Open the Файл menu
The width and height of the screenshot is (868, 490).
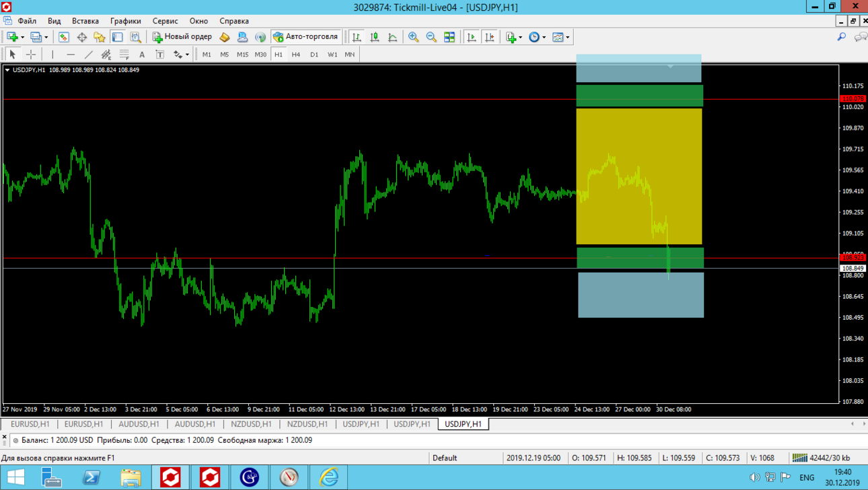28,21
